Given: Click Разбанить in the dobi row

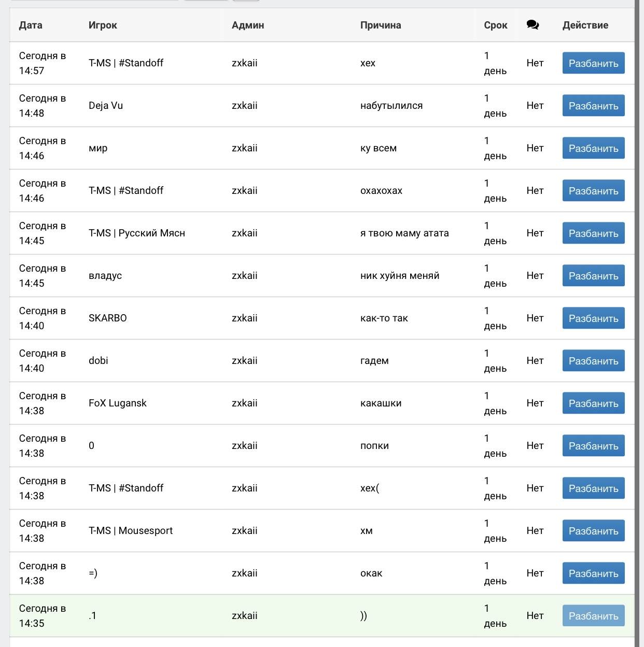Looking at the screenshot, I should 593,361.
